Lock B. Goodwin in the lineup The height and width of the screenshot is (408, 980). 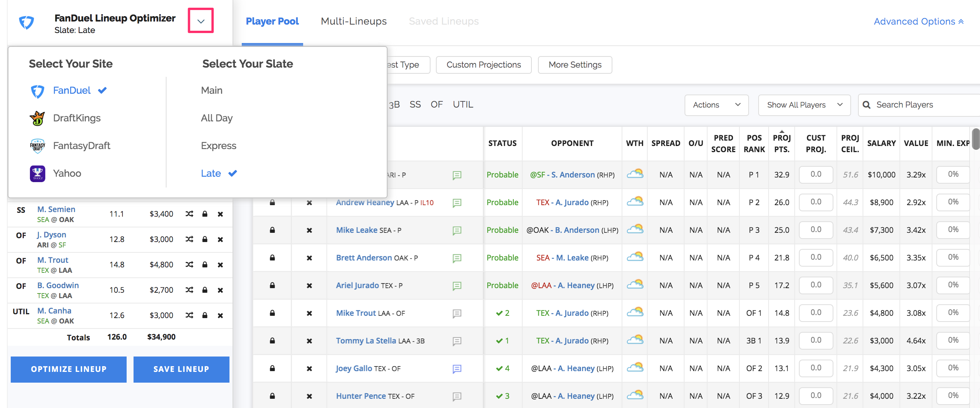click(205, 290)
